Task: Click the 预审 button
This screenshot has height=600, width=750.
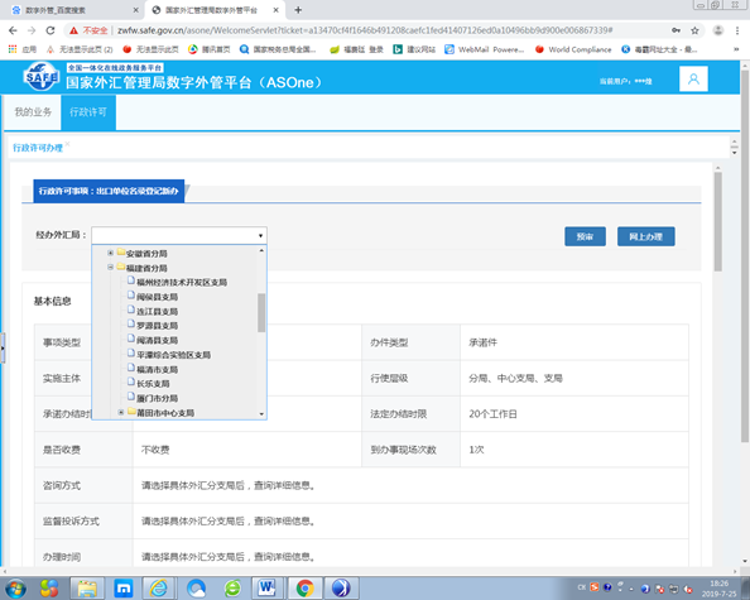Action: (585, 236)
